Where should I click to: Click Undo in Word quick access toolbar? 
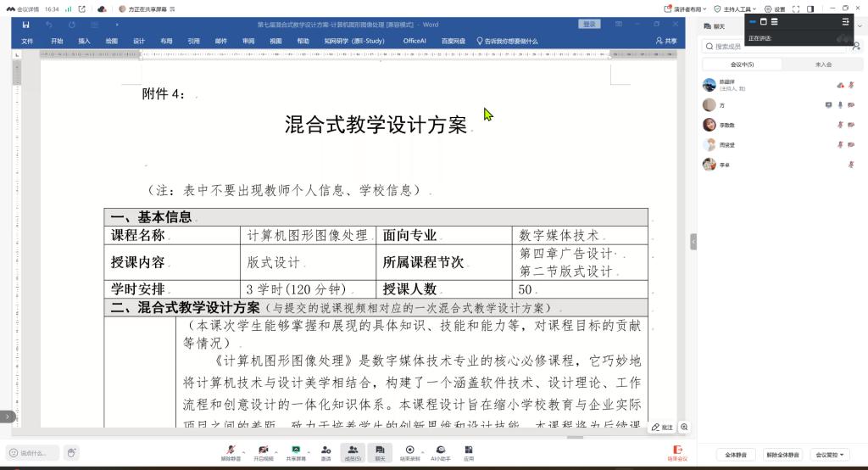48,25
